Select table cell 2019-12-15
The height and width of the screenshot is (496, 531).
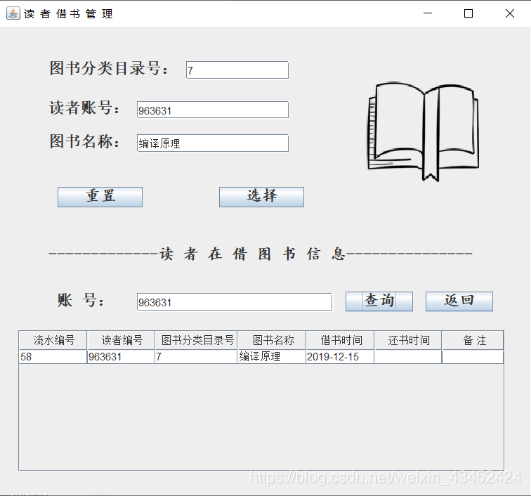point(340,357)
